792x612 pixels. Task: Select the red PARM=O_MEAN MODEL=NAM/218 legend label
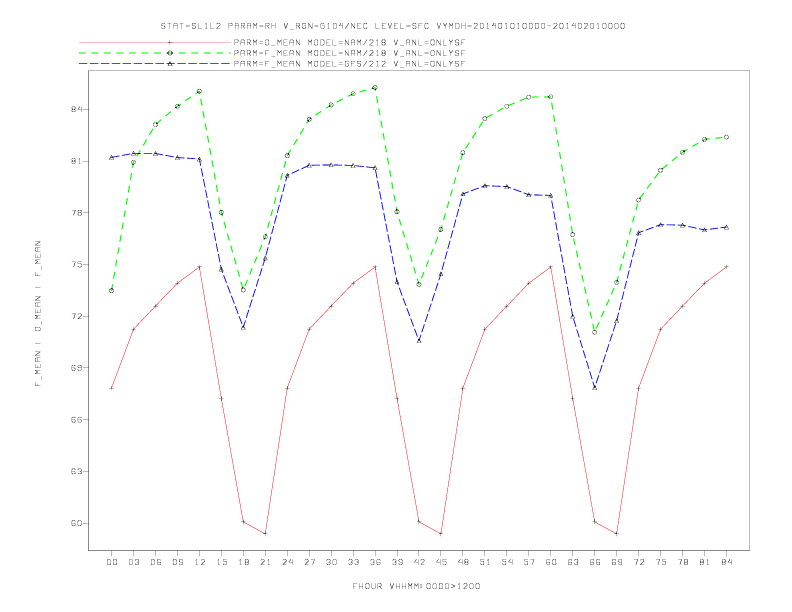349,42
